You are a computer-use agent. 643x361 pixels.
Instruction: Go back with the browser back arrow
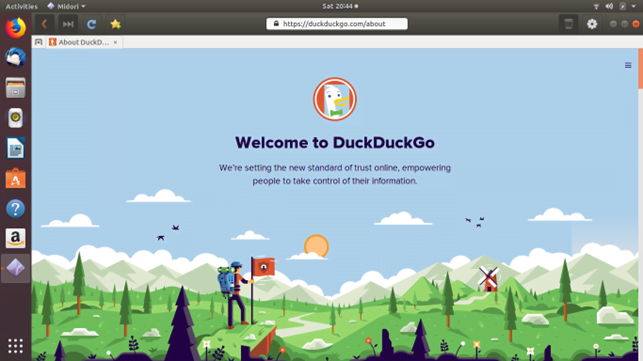pyautogui.click(x=44, y=24)
